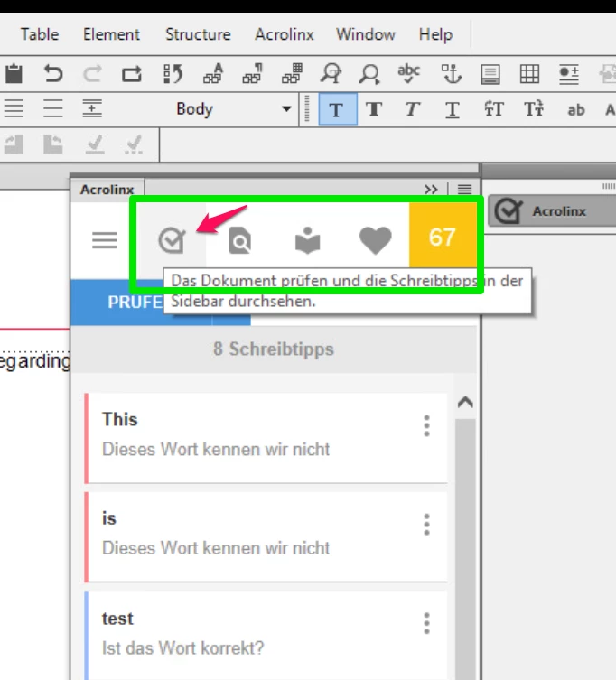
Task: Select the 'test' writing tip card
Action: pos(266,636)
